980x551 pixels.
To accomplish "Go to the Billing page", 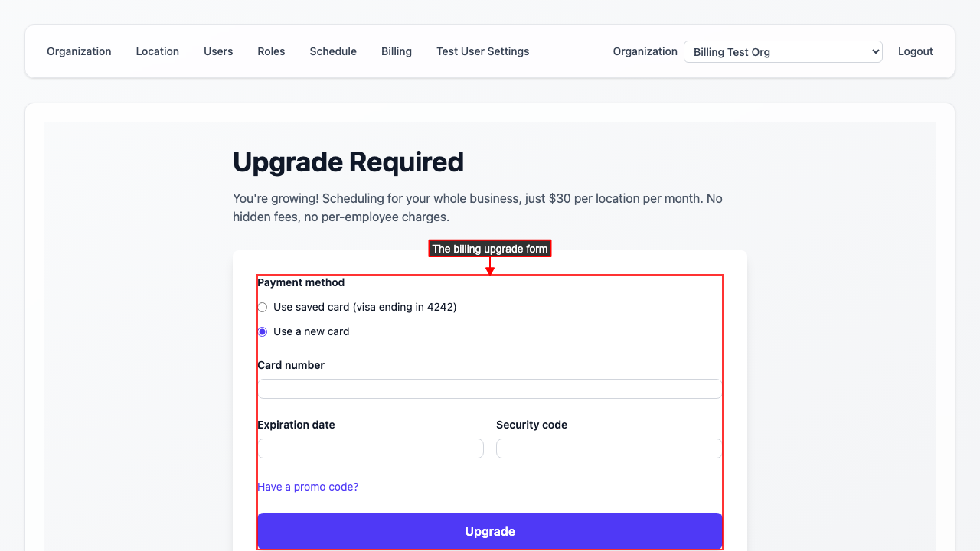I will click(x=396, y=51).
